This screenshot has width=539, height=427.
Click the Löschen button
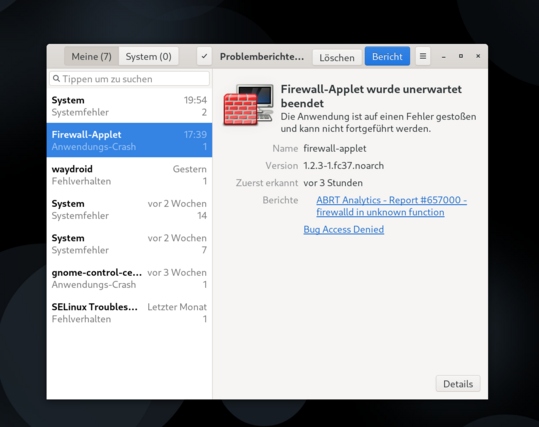point(337,57)
